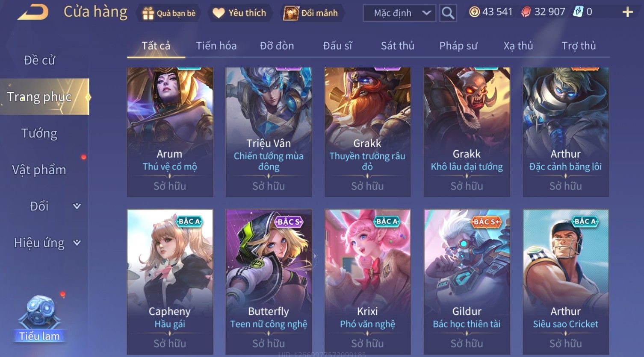
Task: Tap the plus icon to add currency
Action: [627, 12]
